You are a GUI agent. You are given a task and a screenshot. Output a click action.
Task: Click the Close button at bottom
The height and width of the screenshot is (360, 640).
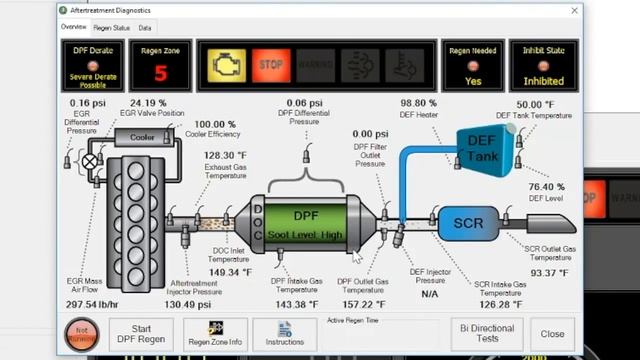click(x=552, y=334)
